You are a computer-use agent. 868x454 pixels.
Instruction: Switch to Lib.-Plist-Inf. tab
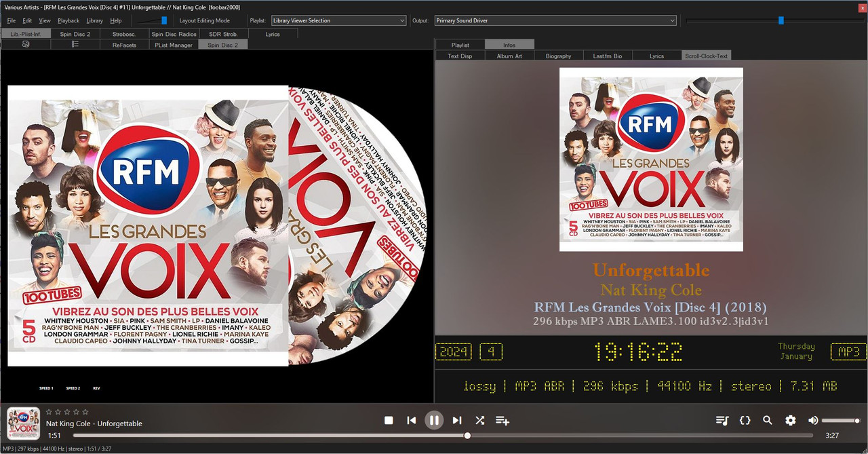(x=26, y=33)
